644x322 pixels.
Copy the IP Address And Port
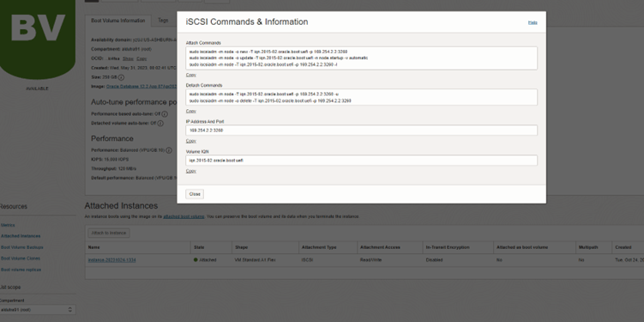(x=191, y=141)
